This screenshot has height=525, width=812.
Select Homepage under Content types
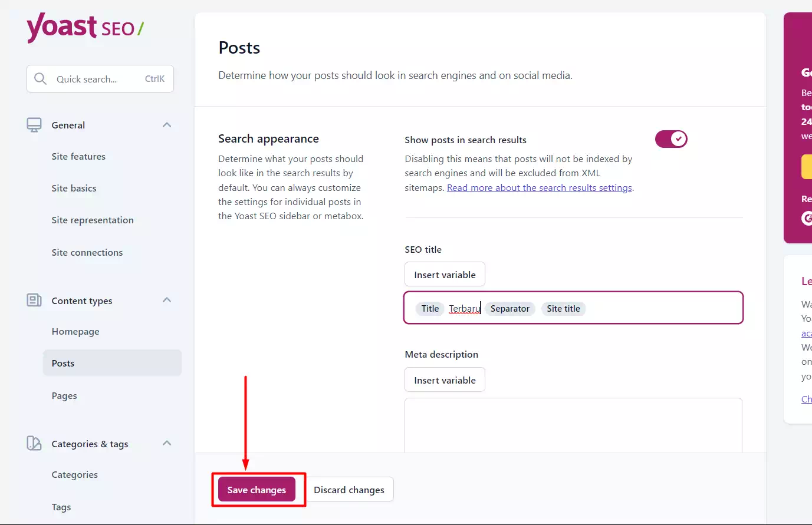75,331
